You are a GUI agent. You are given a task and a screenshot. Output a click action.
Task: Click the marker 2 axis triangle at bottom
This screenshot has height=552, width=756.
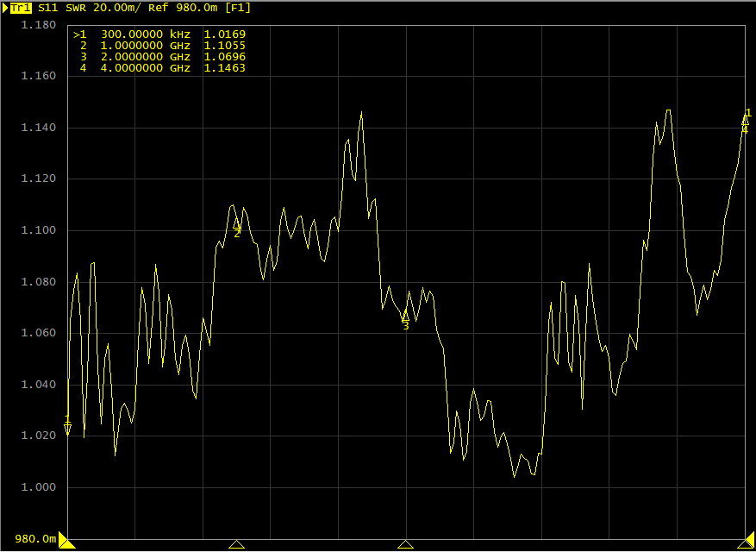237,544
